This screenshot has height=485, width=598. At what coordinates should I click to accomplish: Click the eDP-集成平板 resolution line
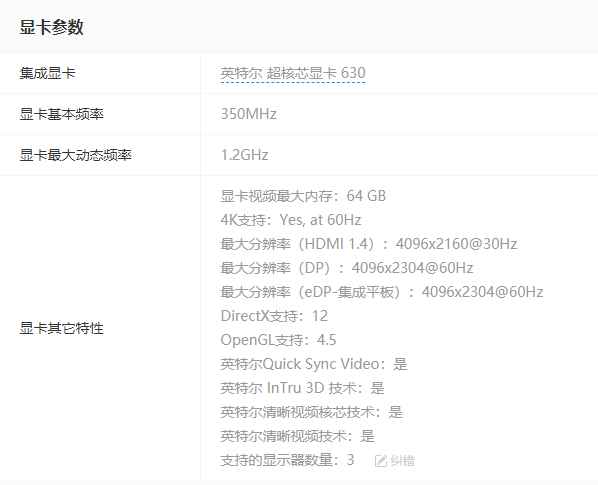[382, 292]
